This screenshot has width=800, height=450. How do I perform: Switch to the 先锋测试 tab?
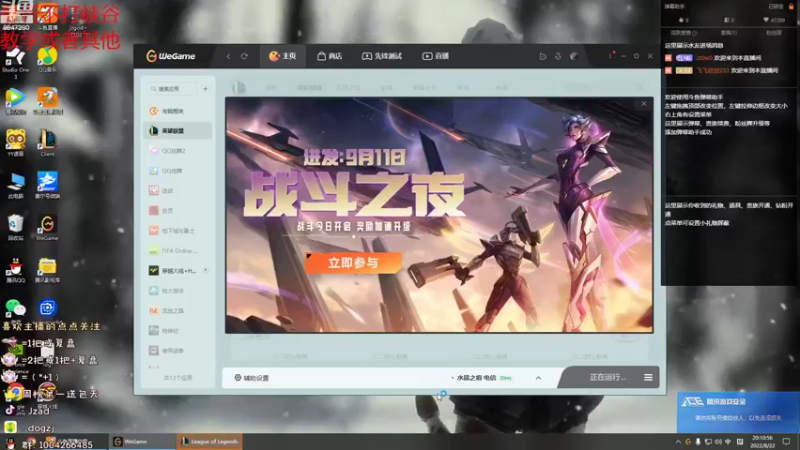(382, 56)
